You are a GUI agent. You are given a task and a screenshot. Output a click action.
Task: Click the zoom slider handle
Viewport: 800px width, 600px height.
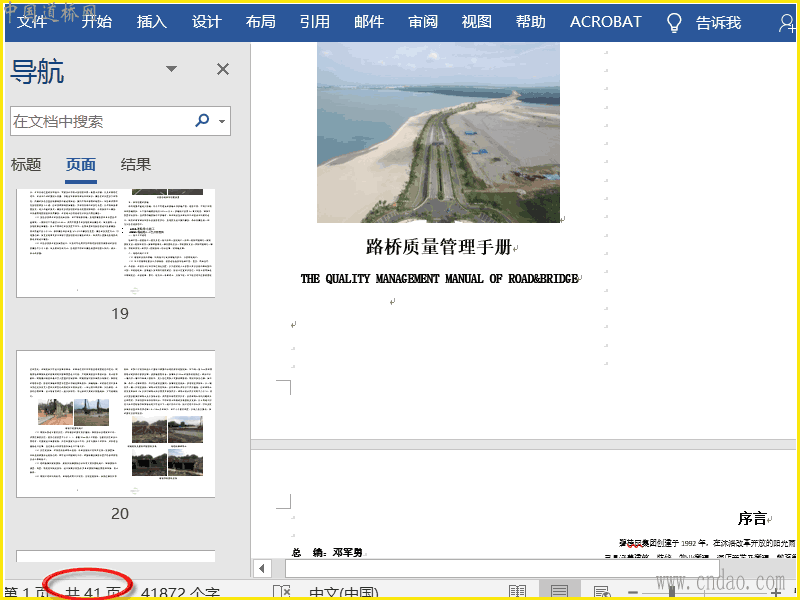point(672,592)
